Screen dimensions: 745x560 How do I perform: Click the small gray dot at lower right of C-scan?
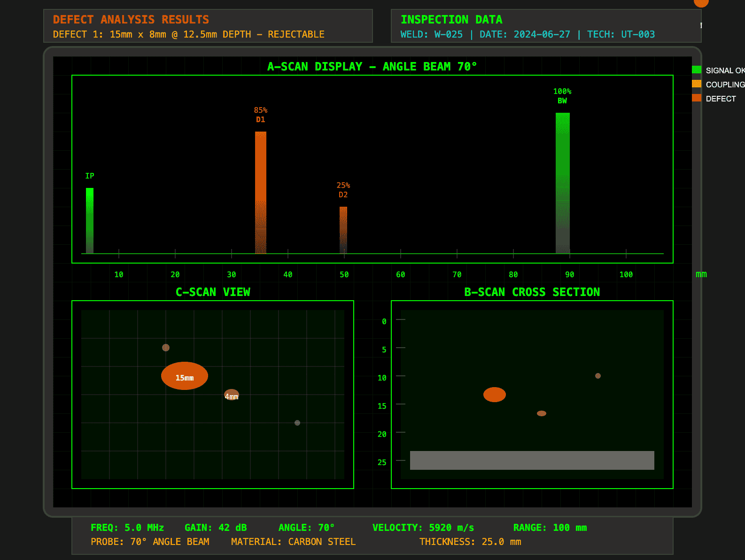pos(297,423)
